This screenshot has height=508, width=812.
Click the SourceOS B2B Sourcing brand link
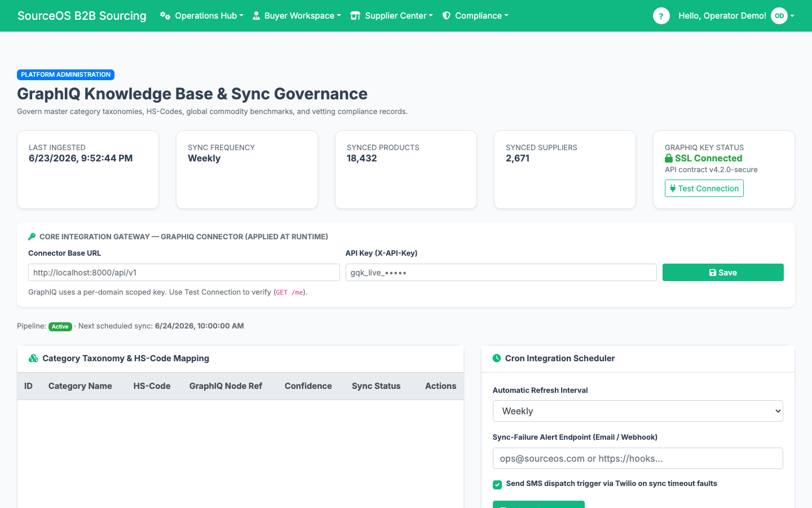click(82, 16)
